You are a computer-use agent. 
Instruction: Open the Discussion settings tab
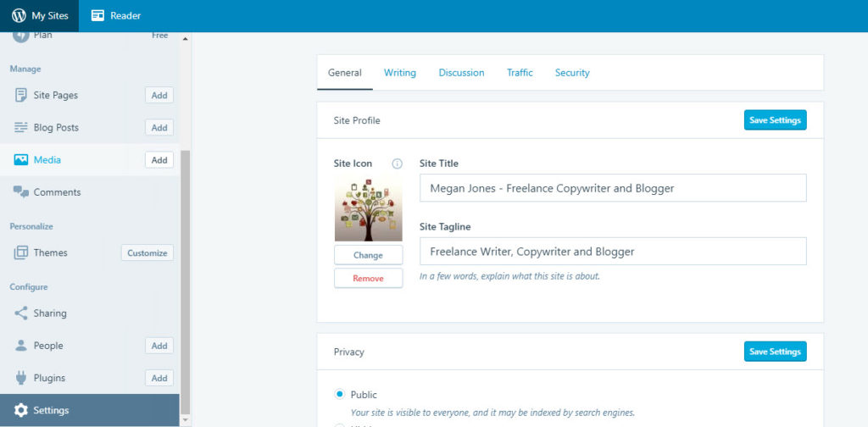(461, 73)
